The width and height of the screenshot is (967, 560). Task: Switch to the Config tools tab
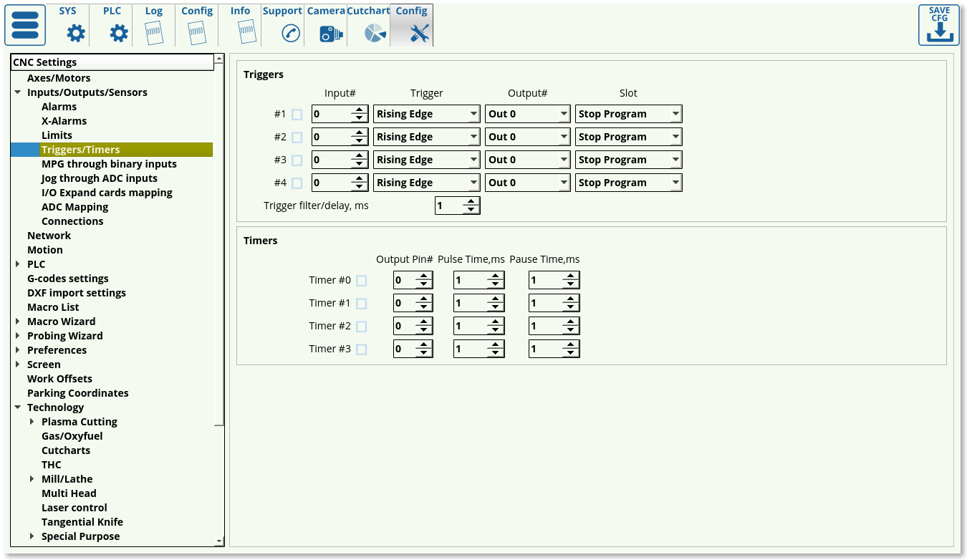pyautogui.click(x=412, y=25)
